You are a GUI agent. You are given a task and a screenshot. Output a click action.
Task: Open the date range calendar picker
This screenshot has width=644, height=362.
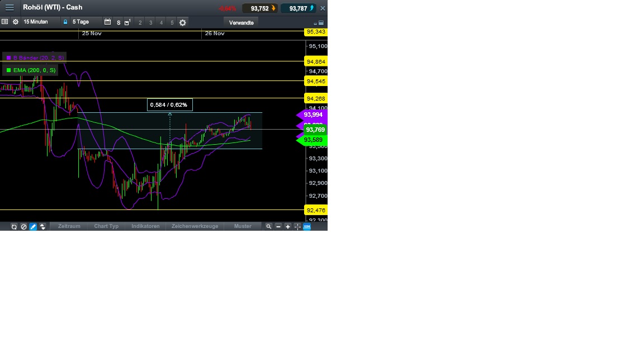coord(108,22)
